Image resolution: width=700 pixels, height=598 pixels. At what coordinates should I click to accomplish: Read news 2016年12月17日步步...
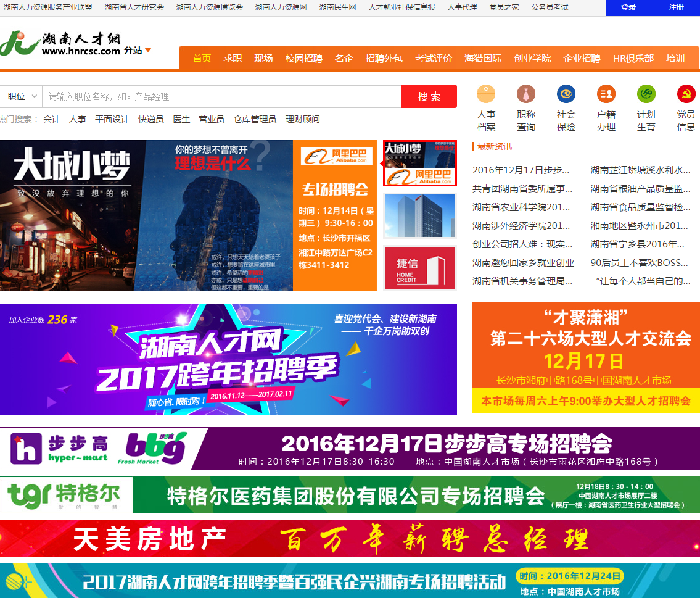521,170
